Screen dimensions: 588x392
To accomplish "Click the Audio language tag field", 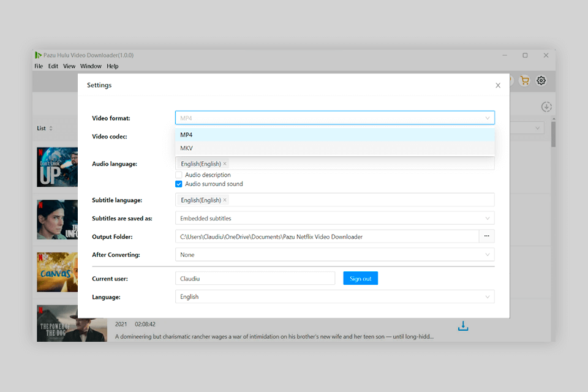I will 335,164.
